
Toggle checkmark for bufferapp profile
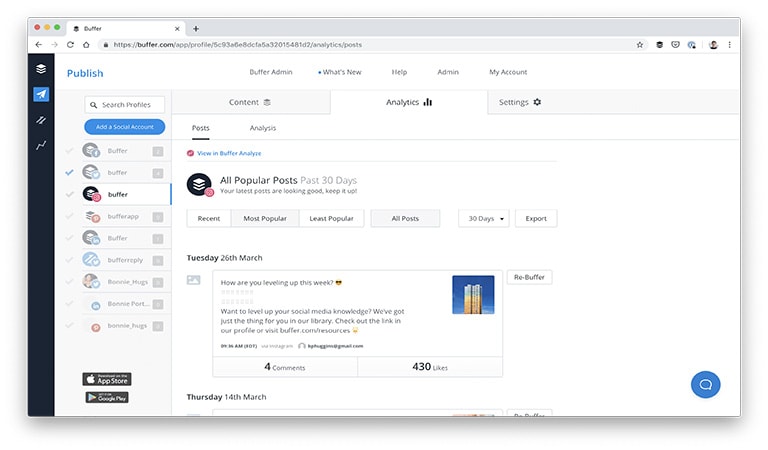tap(70, 216)
